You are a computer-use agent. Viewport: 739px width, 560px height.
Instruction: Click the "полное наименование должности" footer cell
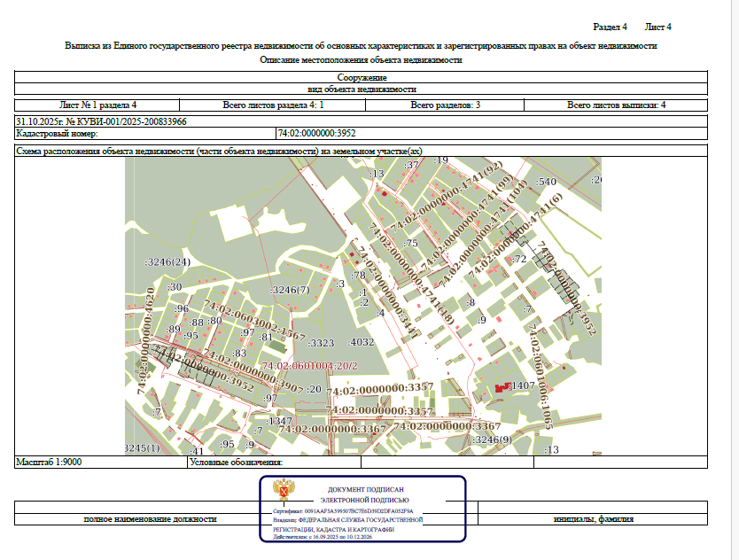pos(150,519)
